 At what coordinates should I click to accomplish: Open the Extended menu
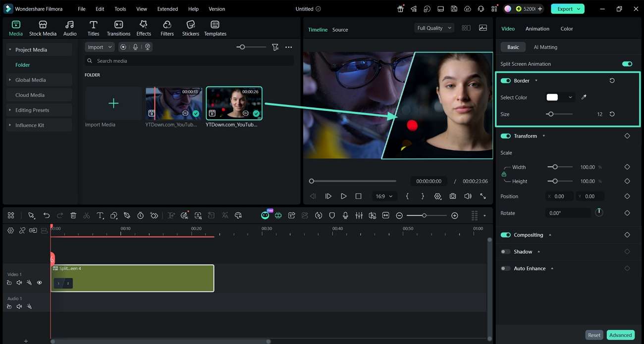[x=167, y=9]
